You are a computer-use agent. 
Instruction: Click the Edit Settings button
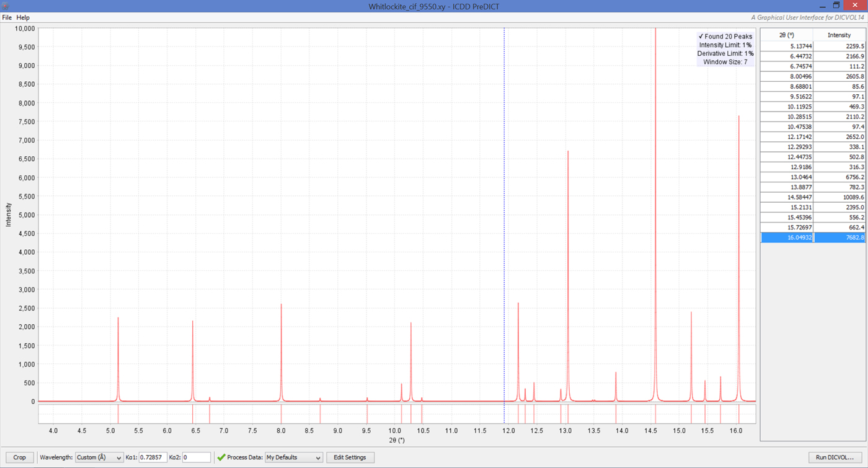(350, 457)
